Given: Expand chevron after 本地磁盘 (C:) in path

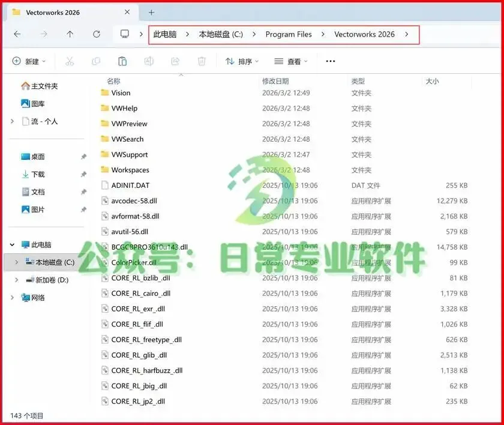Looking at the screenshot, I should (254, 34).
